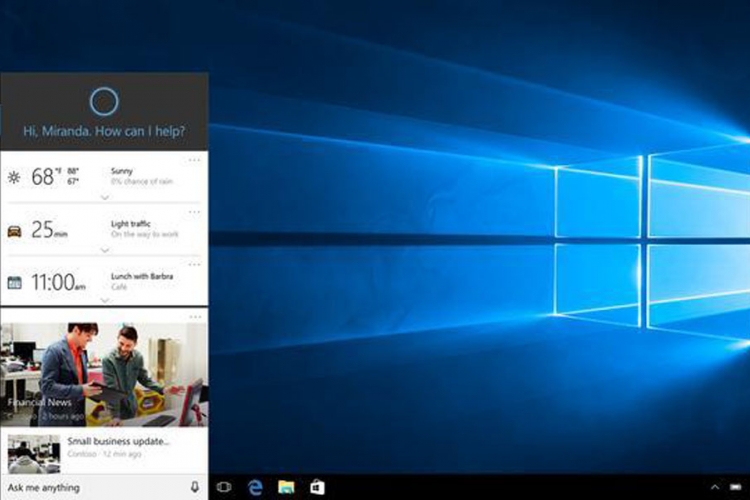Screen dimensions: 750x500
Task: Click the calendar icon beside 11:00 am
Action: pos(14,283)
